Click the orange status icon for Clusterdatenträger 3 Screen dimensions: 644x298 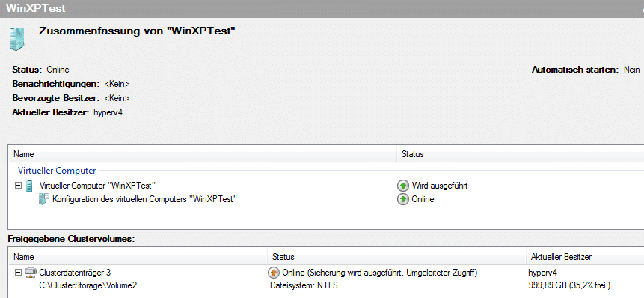(x=274, y=272)
